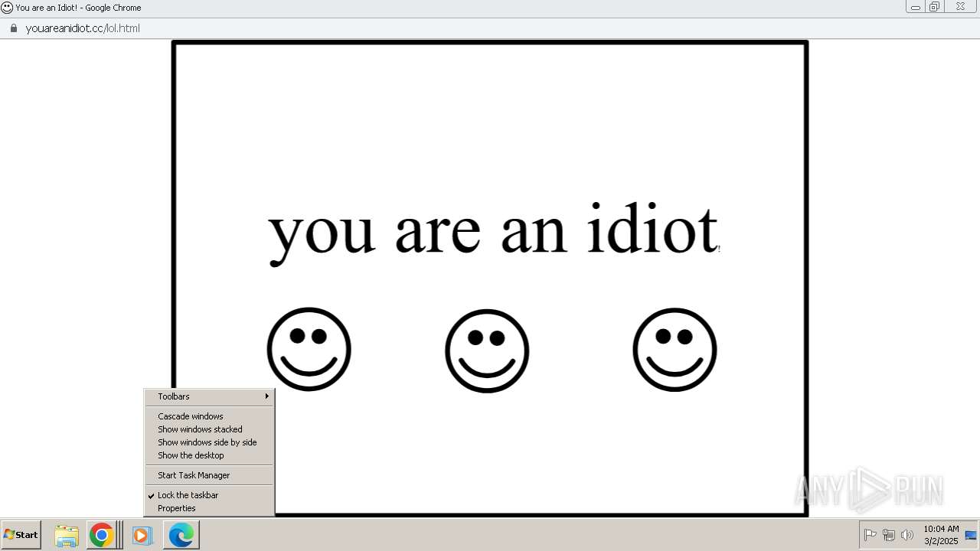Restore down the Chrome window
The height and width of the screenshot is (551, 980).
[x=935, y=7]
